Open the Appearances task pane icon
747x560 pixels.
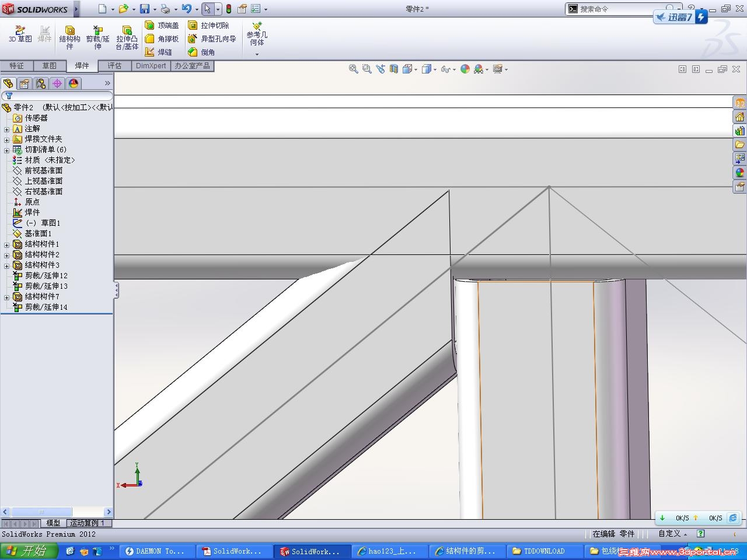[x=740, y=173]
